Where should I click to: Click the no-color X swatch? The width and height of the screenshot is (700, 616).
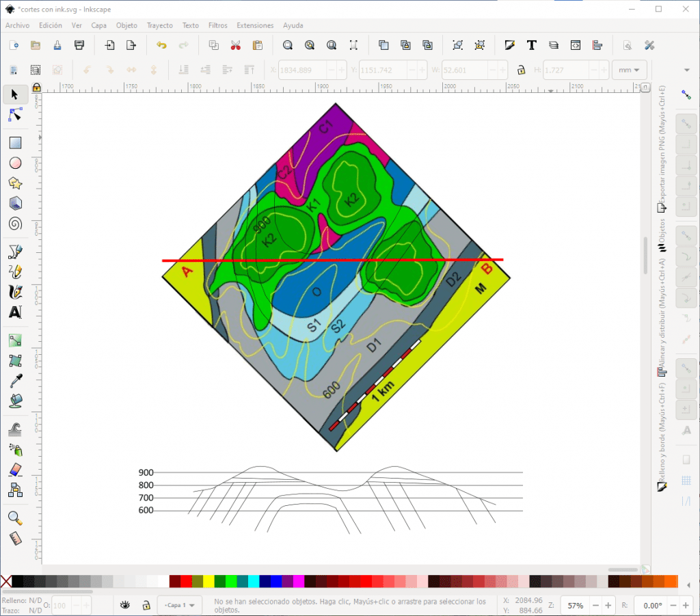point(5,581)
